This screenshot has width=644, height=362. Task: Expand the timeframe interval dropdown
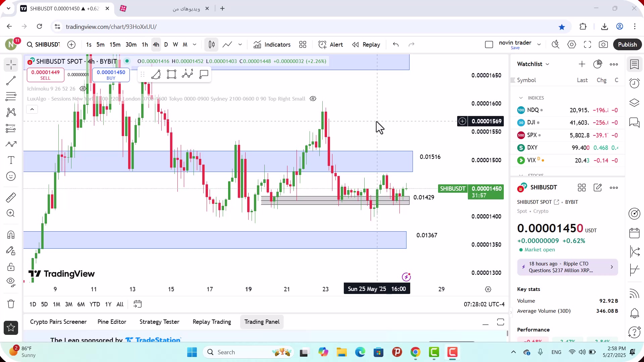(195, 45)
